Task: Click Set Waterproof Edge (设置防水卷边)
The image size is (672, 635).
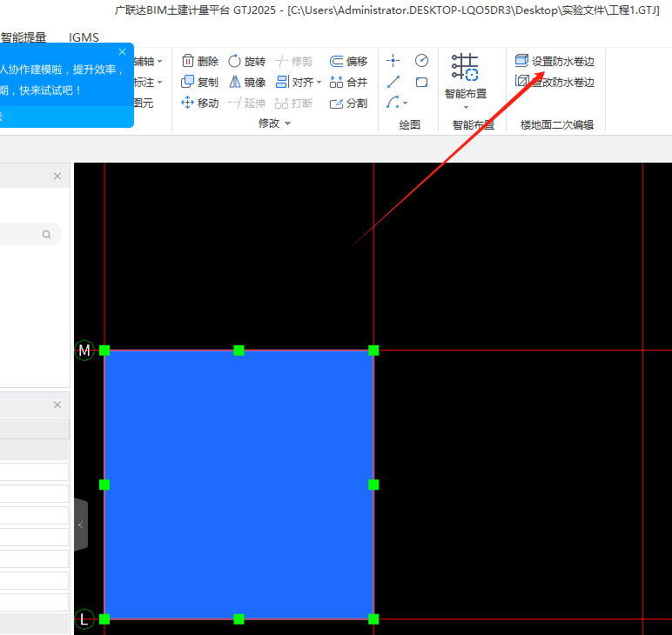Action: [555, 61]
